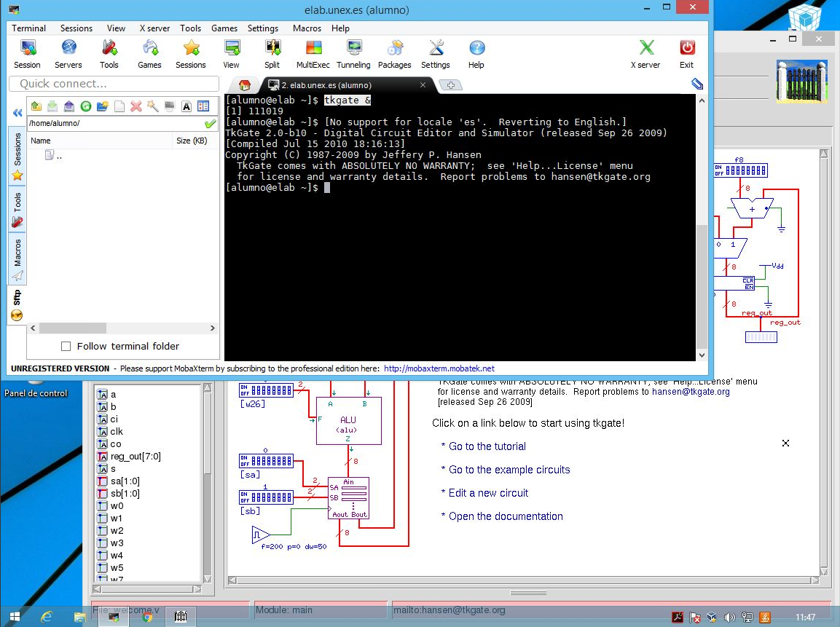Open the Macros vertical sidebar tab
This screenshot has height=627, width=840.
coord(17,259)
